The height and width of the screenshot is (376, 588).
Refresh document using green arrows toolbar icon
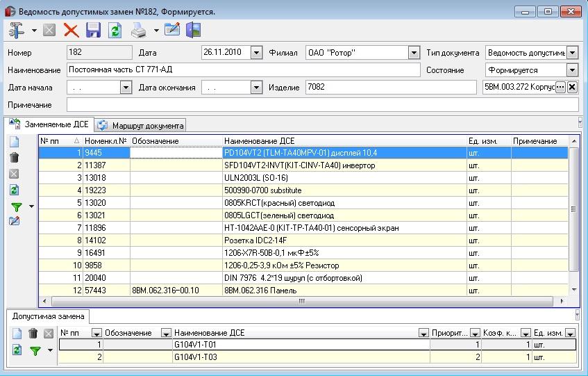coord(115,31)
